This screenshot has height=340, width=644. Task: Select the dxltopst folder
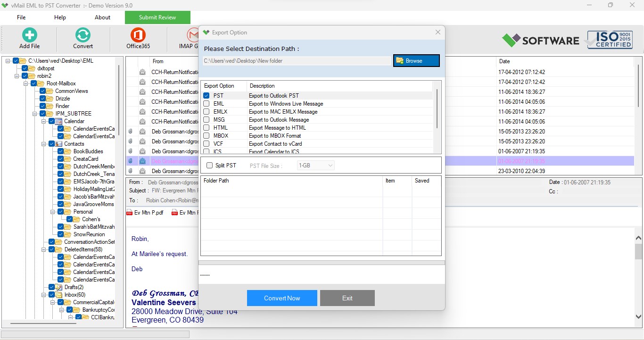(x=46, y=68)
